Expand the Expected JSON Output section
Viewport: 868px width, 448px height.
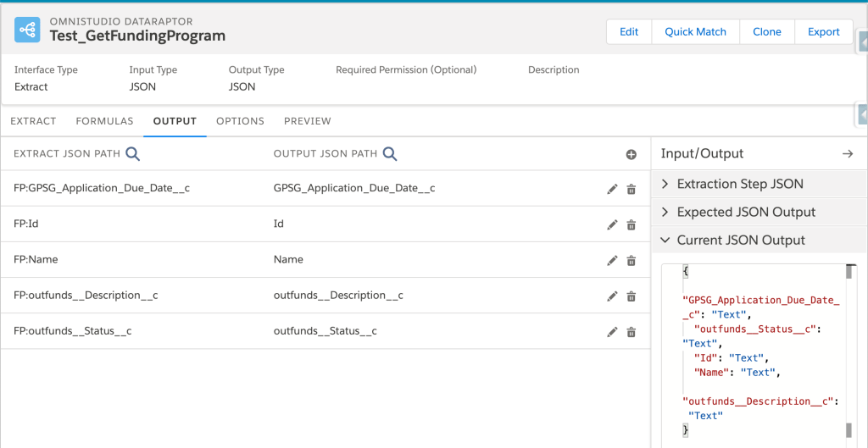point(746,212)
